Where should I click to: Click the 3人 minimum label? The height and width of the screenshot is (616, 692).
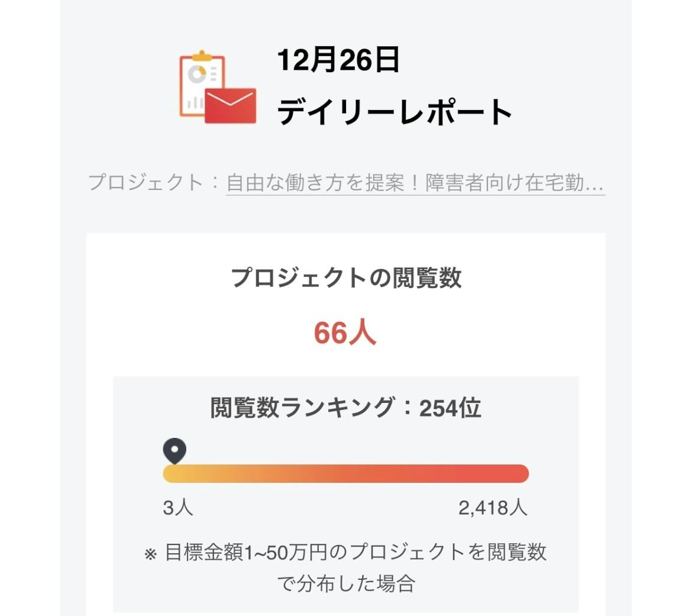(178, 508)
